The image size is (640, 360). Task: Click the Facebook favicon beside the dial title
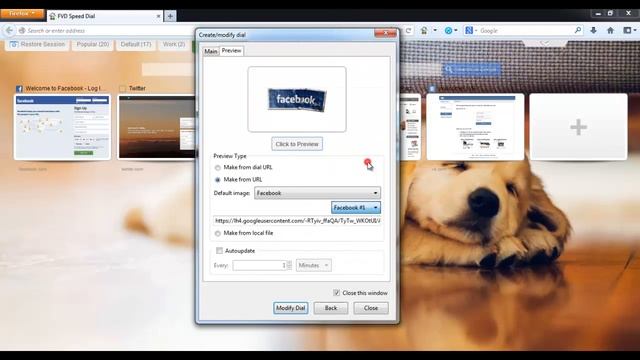pos(19,89)
